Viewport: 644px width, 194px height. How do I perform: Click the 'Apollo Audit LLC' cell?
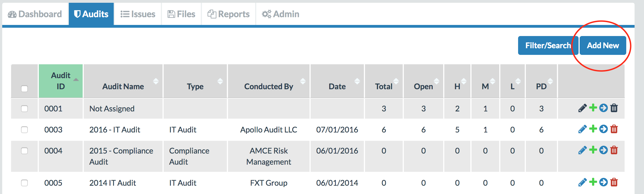click(x=268, y=130)
